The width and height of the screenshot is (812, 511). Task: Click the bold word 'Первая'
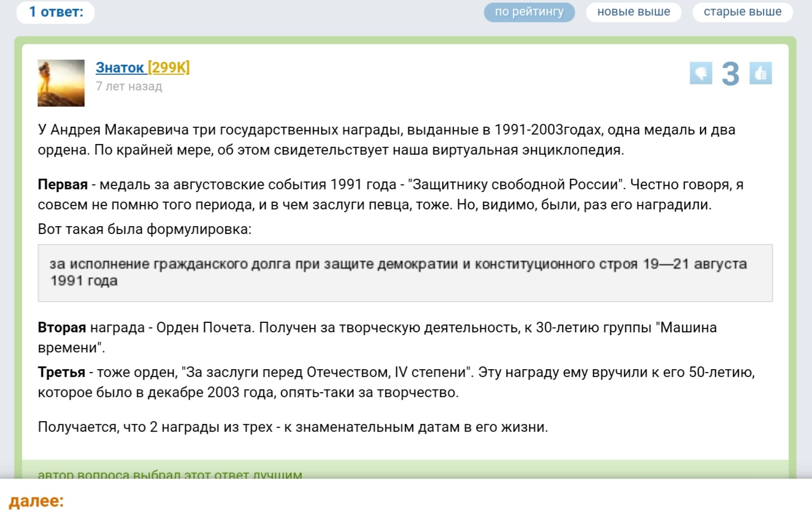(x=63, y=185)
